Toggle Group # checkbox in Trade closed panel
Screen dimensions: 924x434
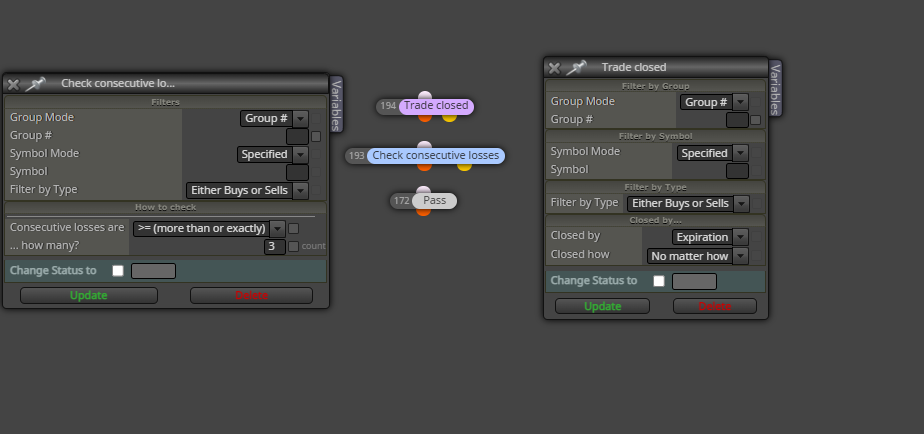coord(755,120)
